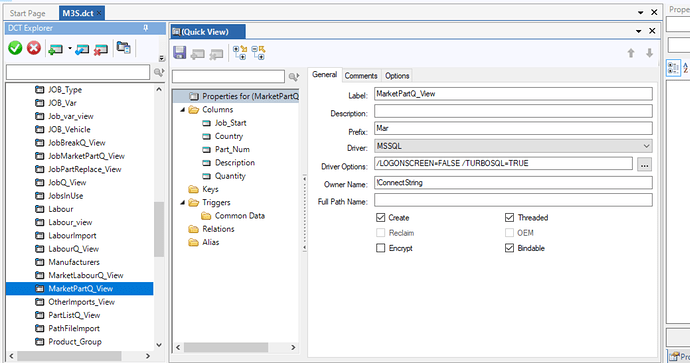Click the expand all tree nodes icon
Image resolution: width=690 pixels, height=363 pixels.
coord(240,53)
